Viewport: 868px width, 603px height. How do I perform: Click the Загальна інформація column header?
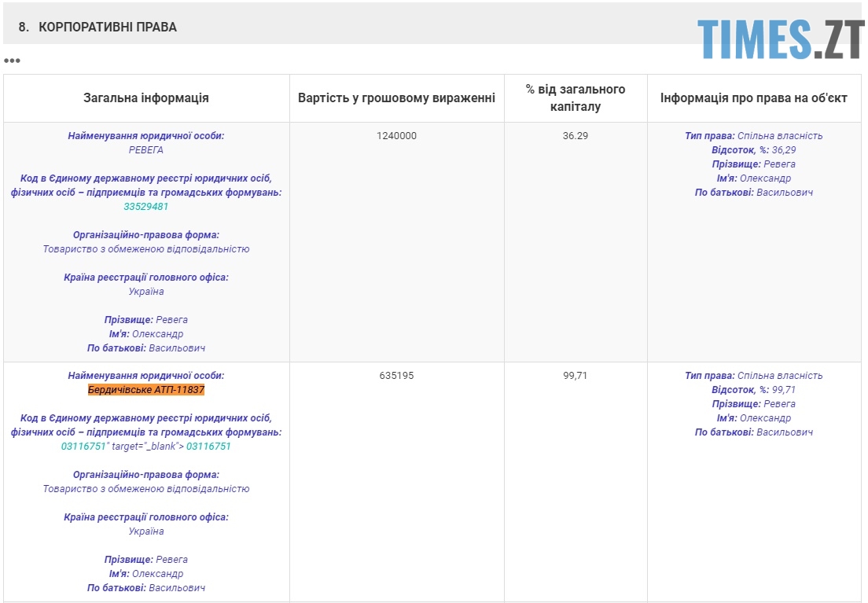[x=146, y=98]
